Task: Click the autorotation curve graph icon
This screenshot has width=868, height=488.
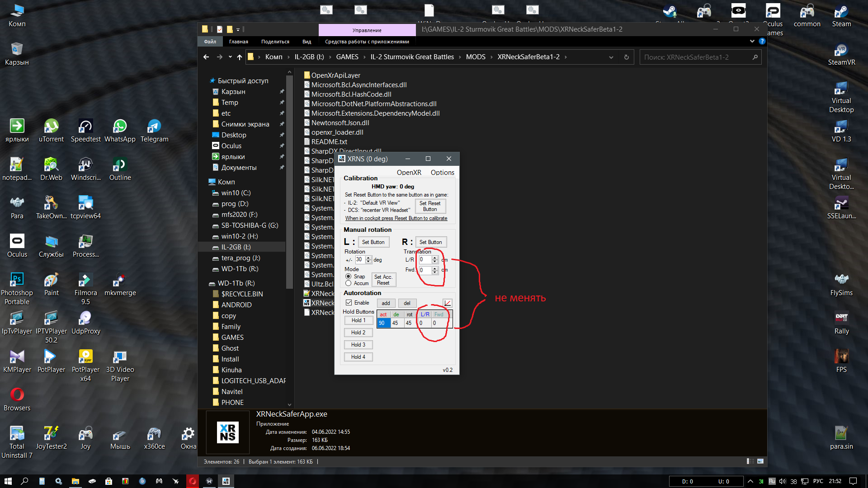Action: click(447, 303)
